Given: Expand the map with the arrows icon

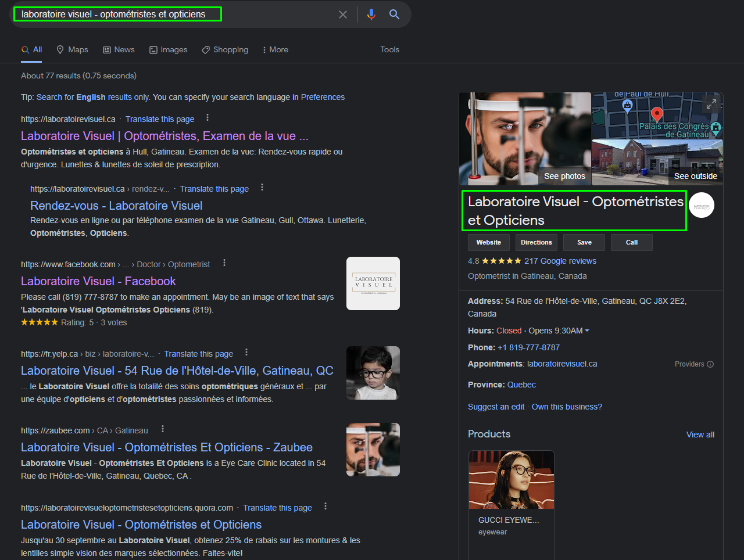Looking at the screenshot, I should click(x=711, y=105).
